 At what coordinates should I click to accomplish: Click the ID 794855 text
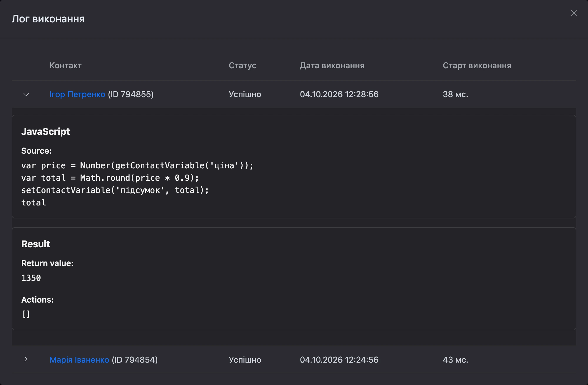[131, 94]
